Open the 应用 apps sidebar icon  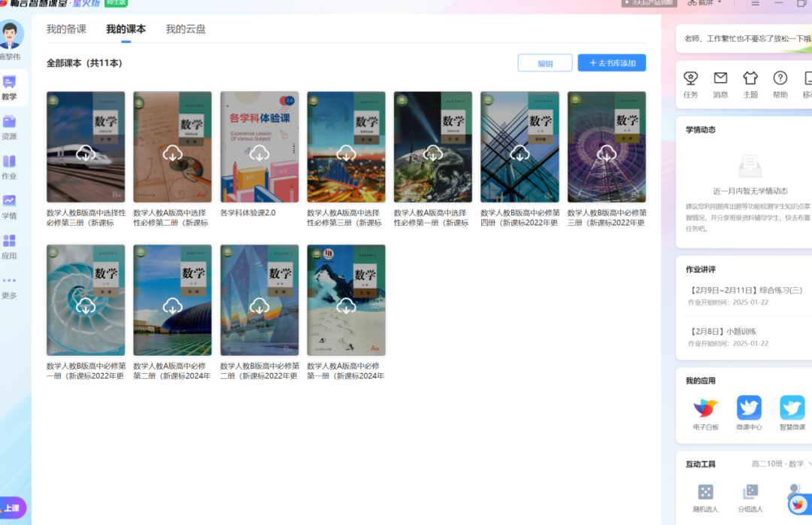click(x=9, y=246)
